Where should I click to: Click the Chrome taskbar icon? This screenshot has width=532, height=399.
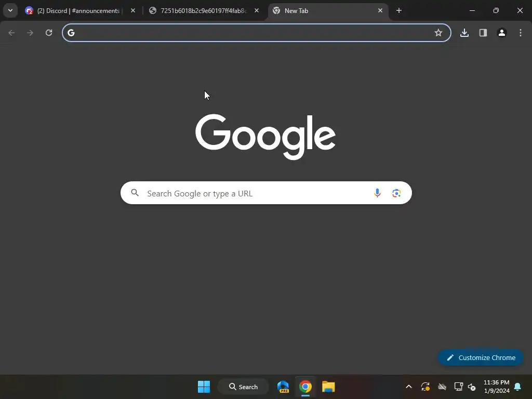click(305, 387)
